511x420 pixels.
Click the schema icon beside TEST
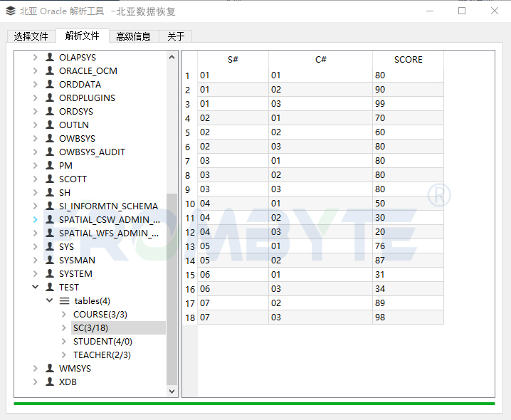(x=49, y=288)
